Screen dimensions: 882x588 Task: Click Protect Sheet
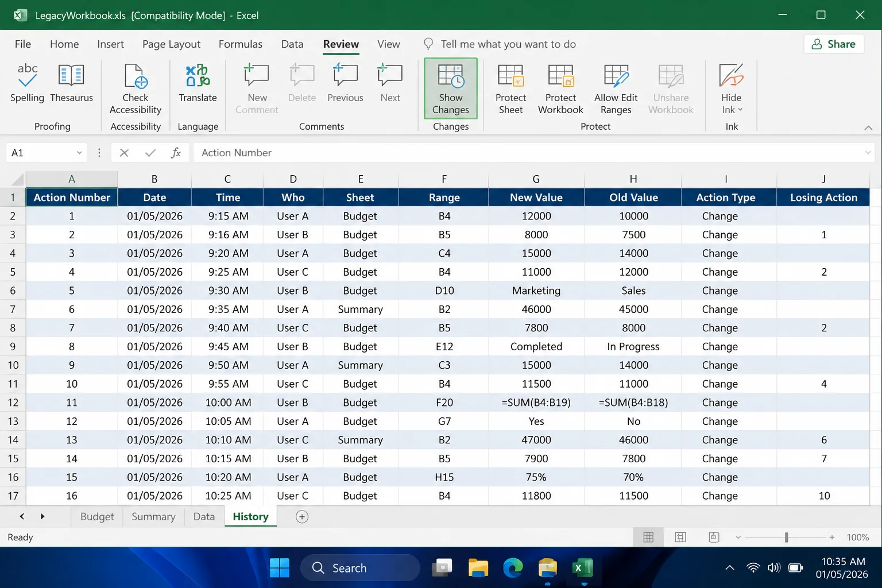point(510,88)
